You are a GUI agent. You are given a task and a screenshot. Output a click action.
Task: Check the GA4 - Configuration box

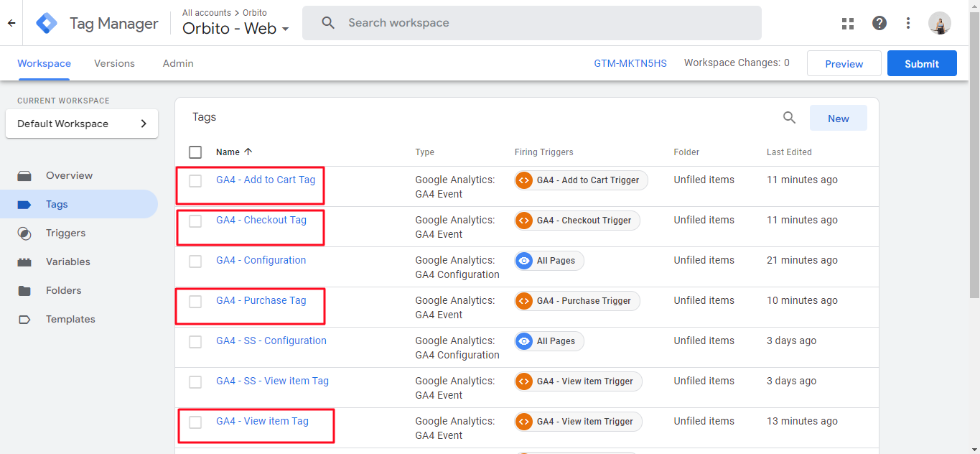point(195,261)
